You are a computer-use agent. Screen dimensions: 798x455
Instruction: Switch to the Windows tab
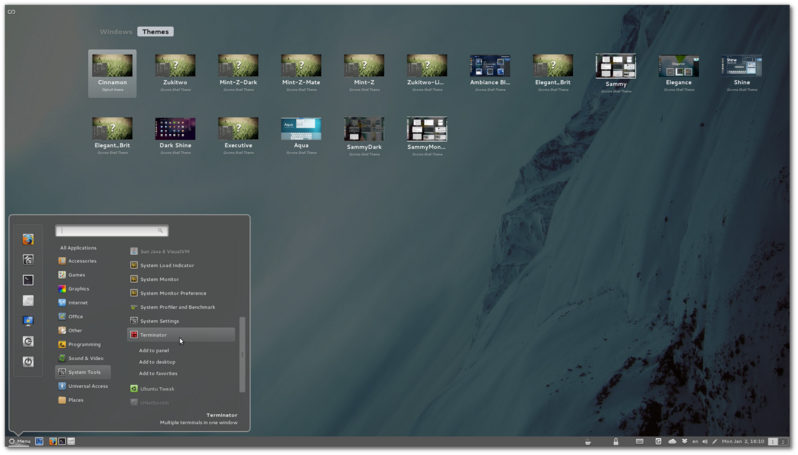116,32
